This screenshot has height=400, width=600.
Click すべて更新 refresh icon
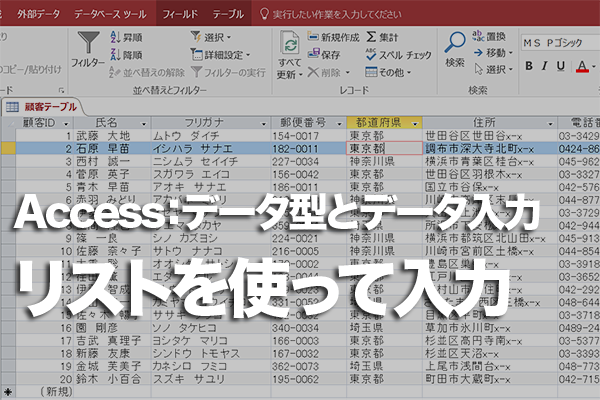pyautogui.click(x=290, y=54)
